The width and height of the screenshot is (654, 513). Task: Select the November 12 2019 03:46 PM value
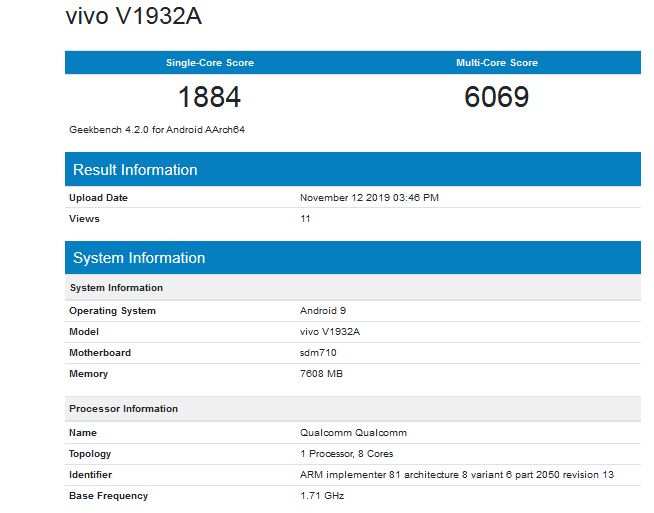coord(369,198)
